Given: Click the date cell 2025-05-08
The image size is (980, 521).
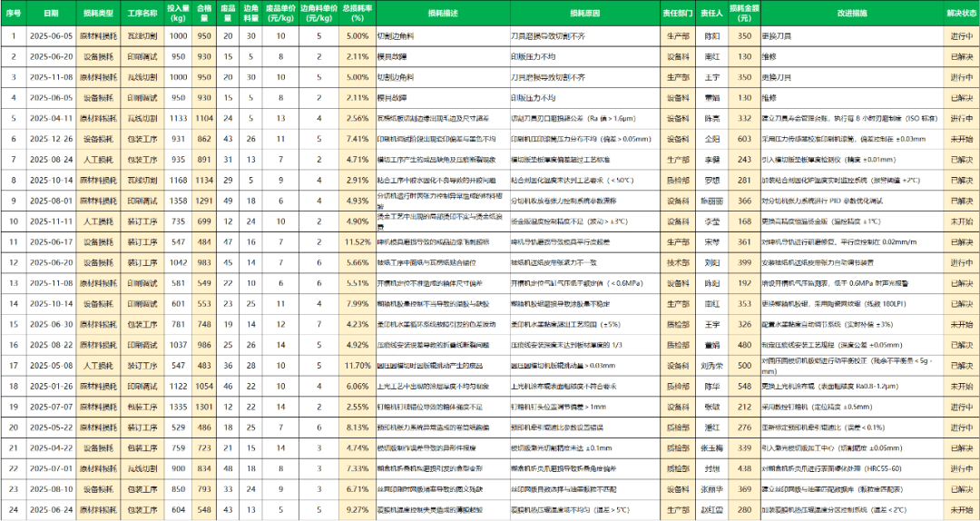Looking at the screenshot, I should click(51, 365).
